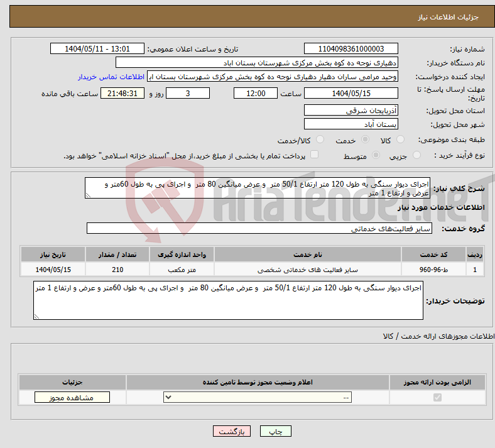Select the متوسط purchase type radio
Screen dimensions: 495x448
click(x=376, y=155)
